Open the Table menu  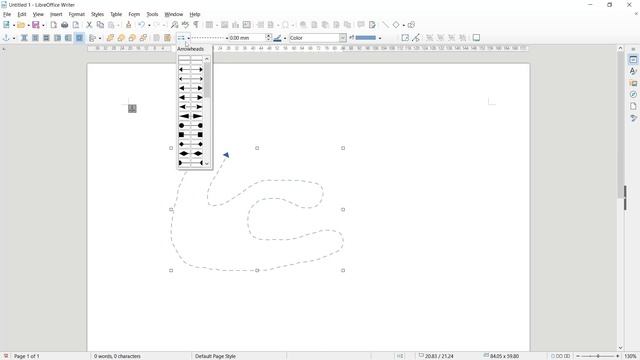pos(116,14)
